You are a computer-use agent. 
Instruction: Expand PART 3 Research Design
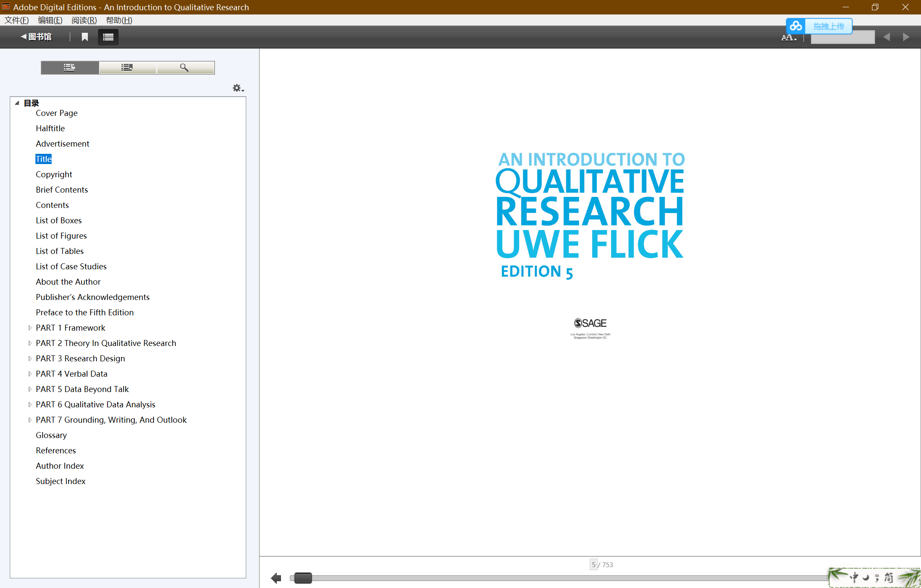point(30,358)
